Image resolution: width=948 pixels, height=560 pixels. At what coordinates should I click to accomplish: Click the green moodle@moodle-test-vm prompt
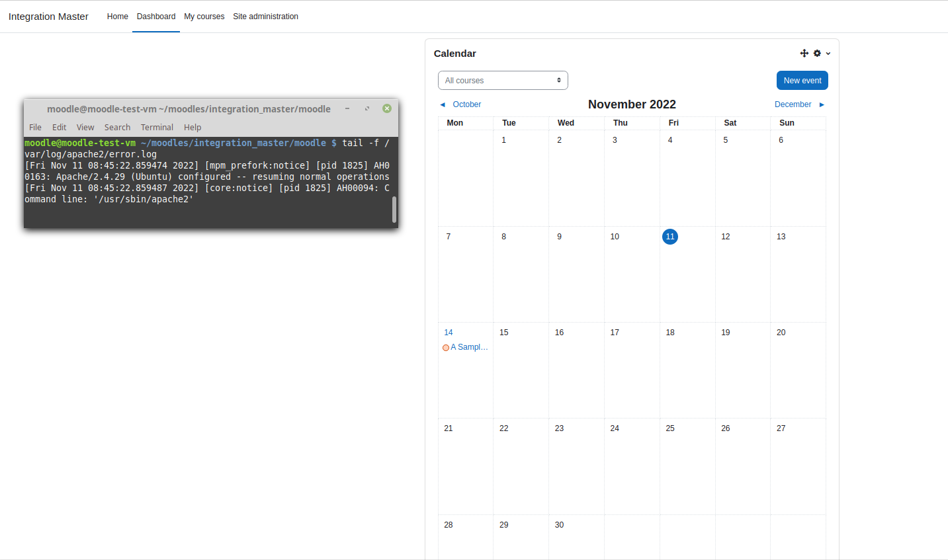coord(80,143)
